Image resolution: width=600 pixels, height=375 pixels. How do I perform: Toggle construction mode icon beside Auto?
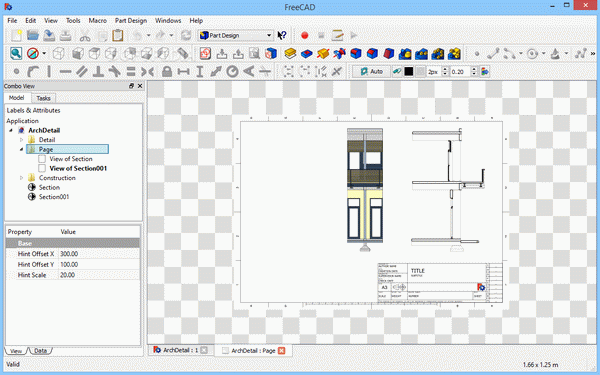[397, 72]
